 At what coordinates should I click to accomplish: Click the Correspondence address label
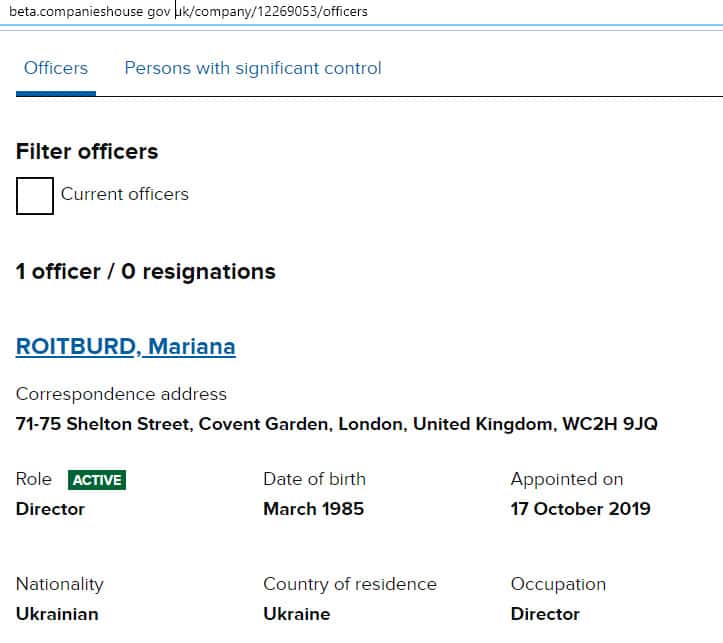(121, 394)
